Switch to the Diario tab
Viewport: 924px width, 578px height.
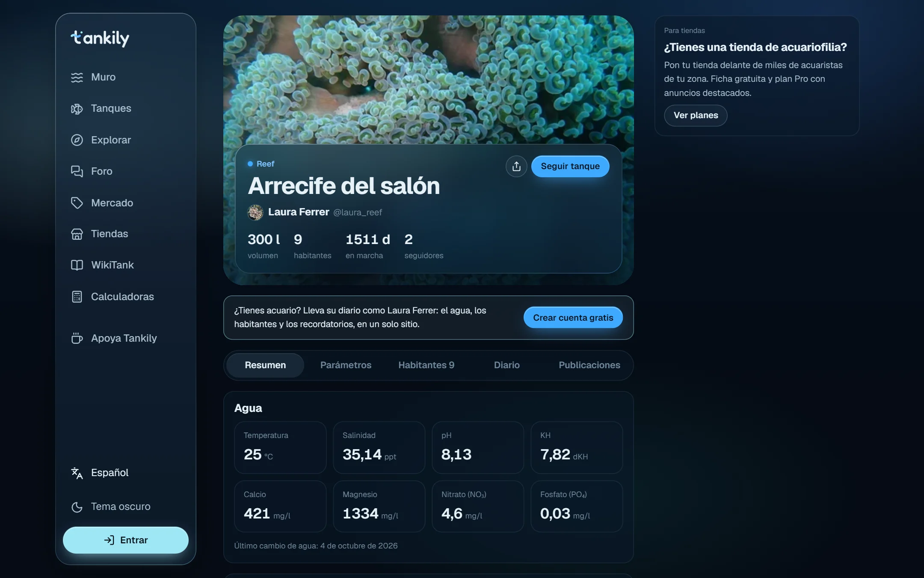tap(506, 365)
